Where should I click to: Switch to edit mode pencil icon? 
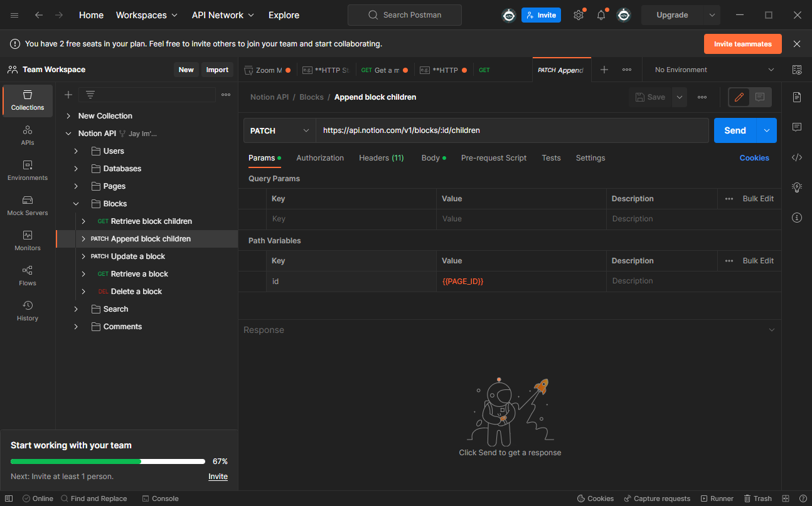tap(739, 97)
